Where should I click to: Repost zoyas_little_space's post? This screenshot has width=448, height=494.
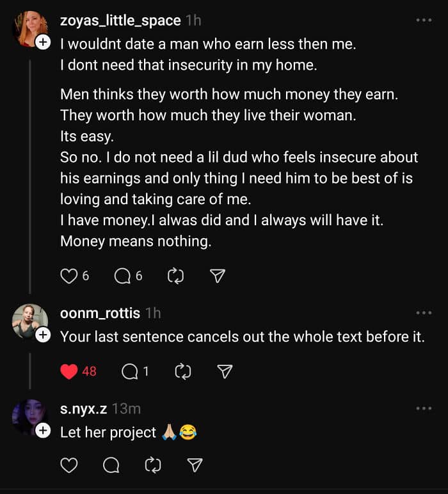tap(175, 276)
